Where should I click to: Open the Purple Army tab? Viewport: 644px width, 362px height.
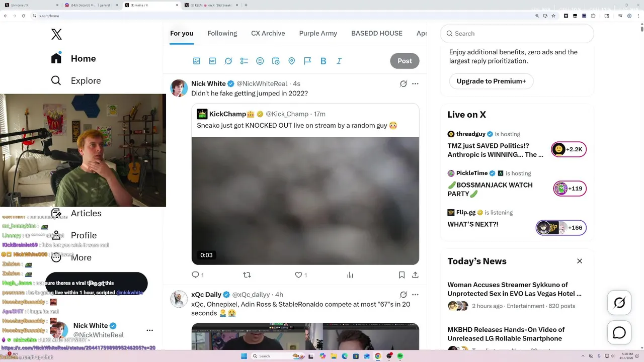point(318,33)
